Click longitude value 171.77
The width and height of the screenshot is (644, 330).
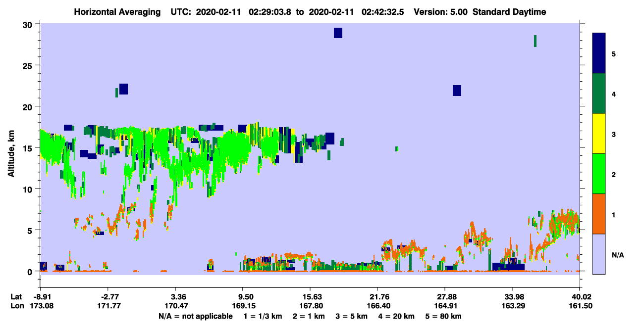click(110, 306)
